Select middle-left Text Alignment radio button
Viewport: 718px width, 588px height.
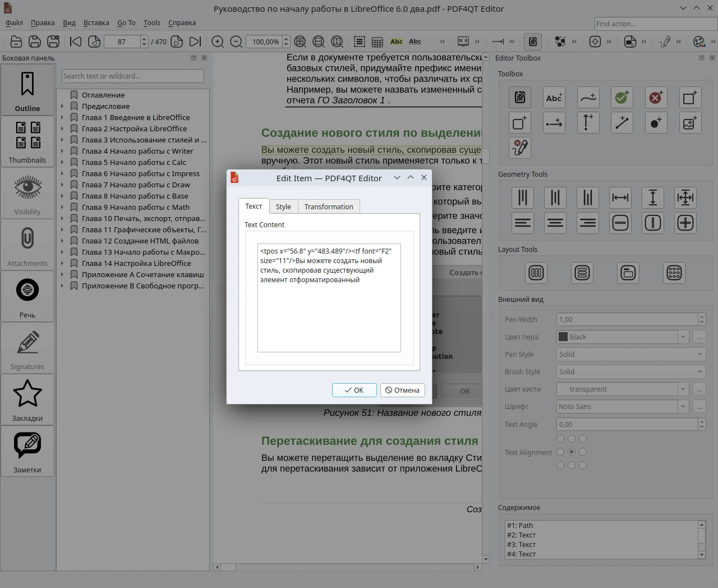[560, 452]
